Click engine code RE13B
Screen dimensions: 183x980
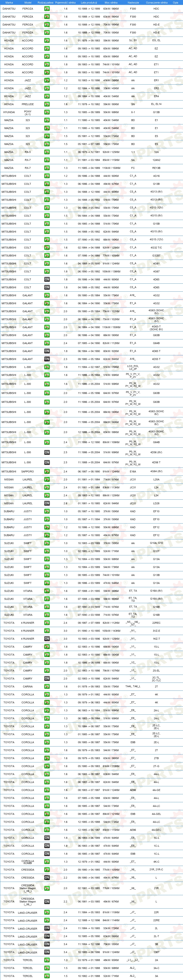[156, 168]
